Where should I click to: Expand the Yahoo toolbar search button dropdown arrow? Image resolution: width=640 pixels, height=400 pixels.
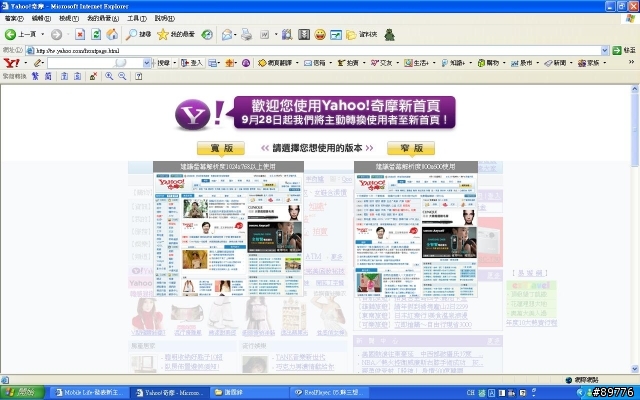pos(175,63)
